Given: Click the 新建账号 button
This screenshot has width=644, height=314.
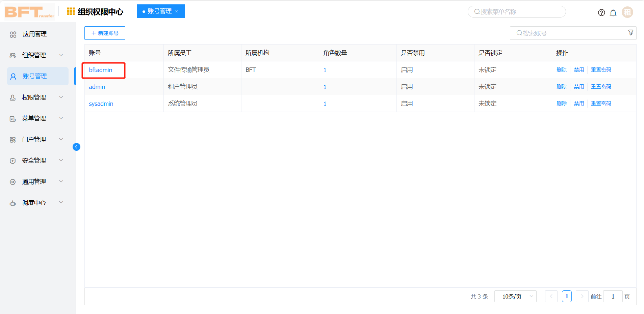Looking at the screenshot, I should [105, 33].
